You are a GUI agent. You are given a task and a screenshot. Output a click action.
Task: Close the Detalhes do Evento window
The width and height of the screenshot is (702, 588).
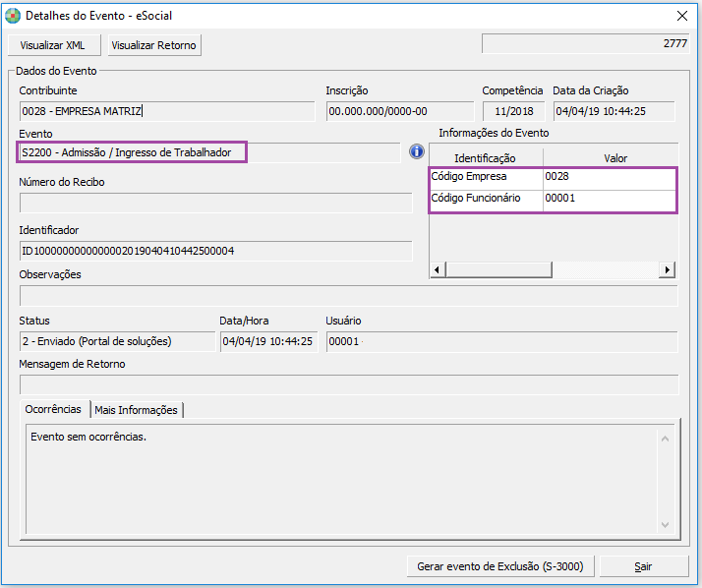pos(682,15)
